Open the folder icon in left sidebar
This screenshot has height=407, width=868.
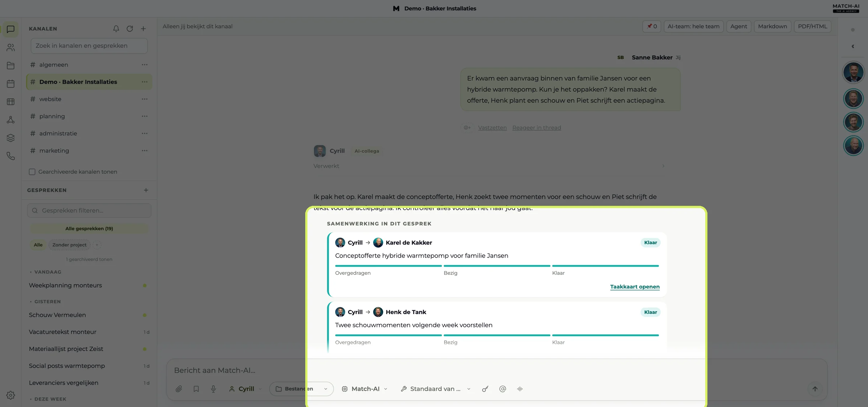10,65
